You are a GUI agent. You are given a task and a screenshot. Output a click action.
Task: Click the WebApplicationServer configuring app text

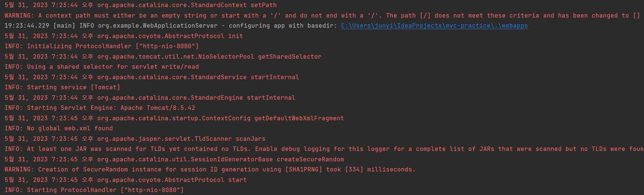pos(171,26)
